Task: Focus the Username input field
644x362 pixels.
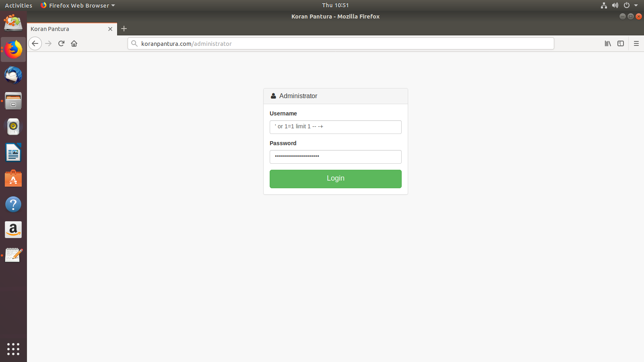Action: 336,127
